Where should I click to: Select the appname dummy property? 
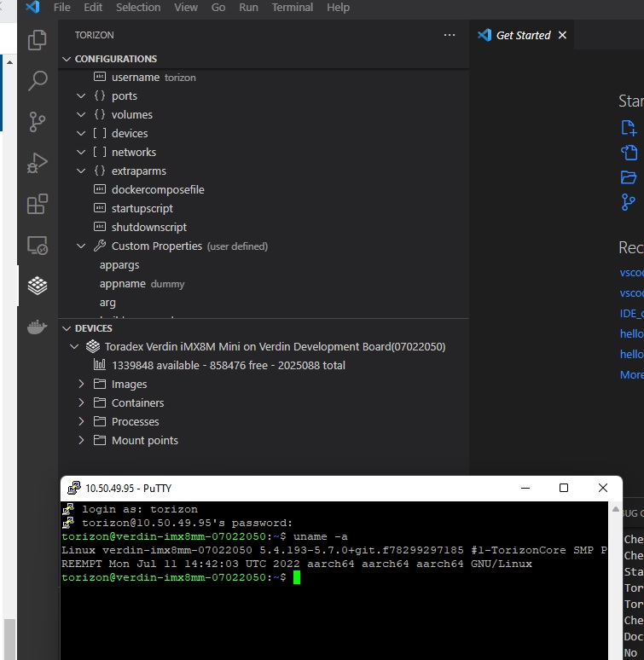(x=264, y=284)
